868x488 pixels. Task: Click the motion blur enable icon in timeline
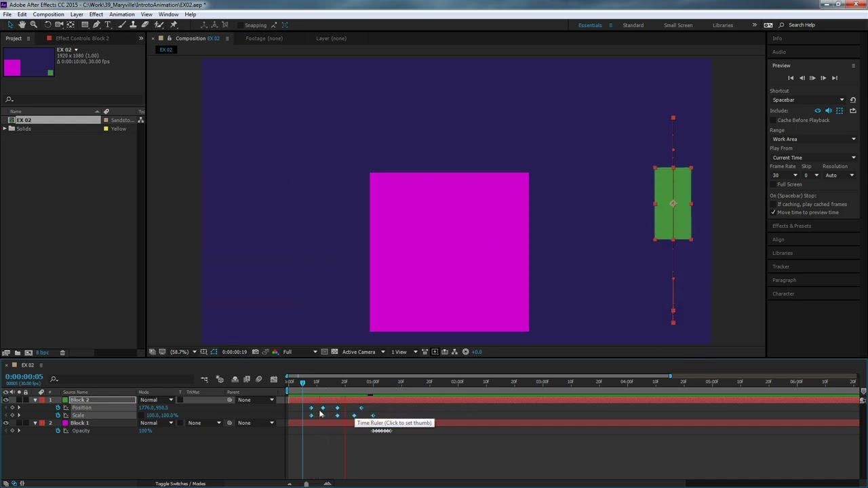[258, 380]
